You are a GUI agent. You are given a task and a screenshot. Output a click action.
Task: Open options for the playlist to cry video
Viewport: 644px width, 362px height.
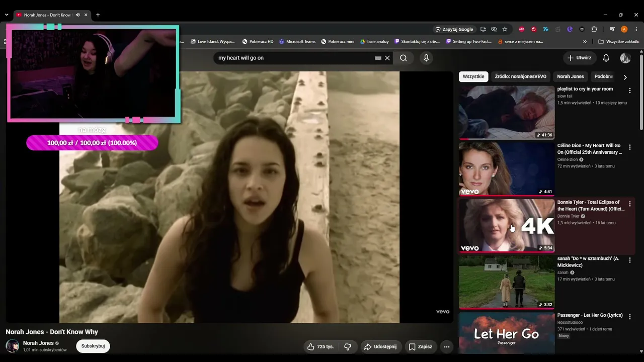pos(630,90)
